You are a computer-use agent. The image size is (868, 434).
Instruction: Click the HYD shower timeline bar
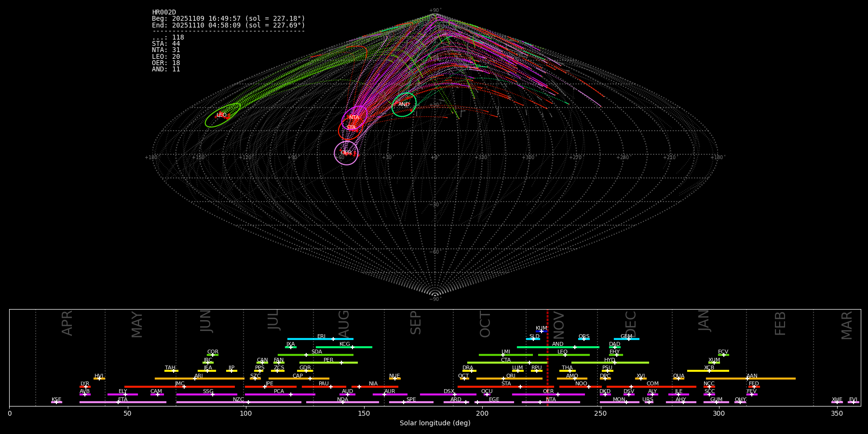click(610, 363)
